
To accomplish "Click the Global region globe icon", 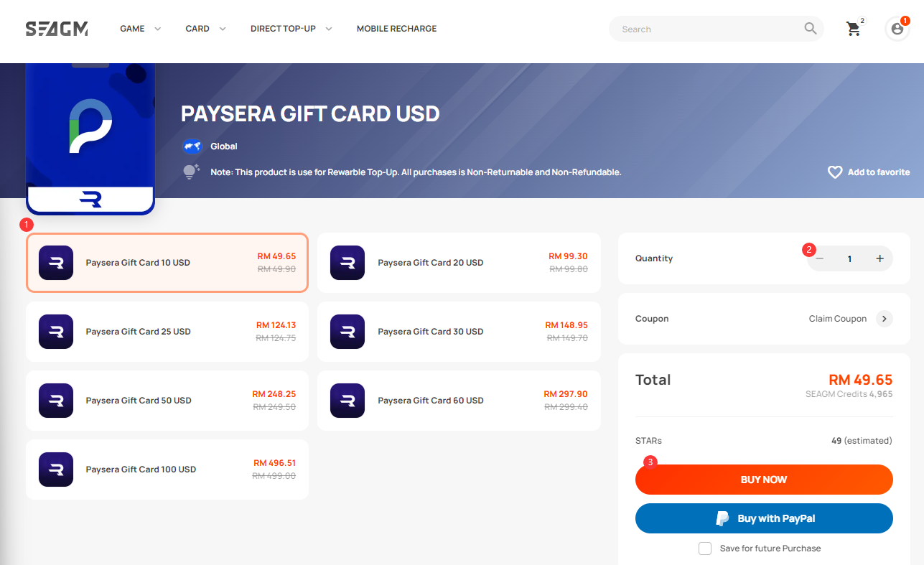I will 191,146.
